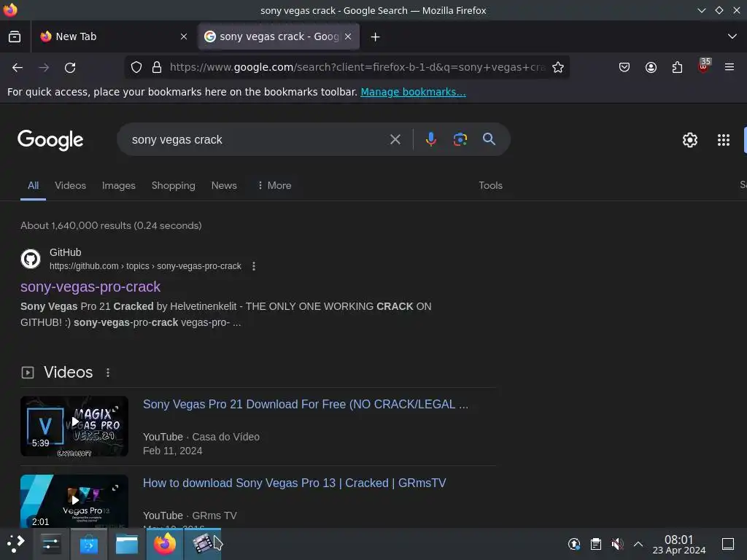The width and height of the screenshot is (747, 560).
Task: Switch to Images results tab
Action: pyautogui.click(x=119, y=186)
